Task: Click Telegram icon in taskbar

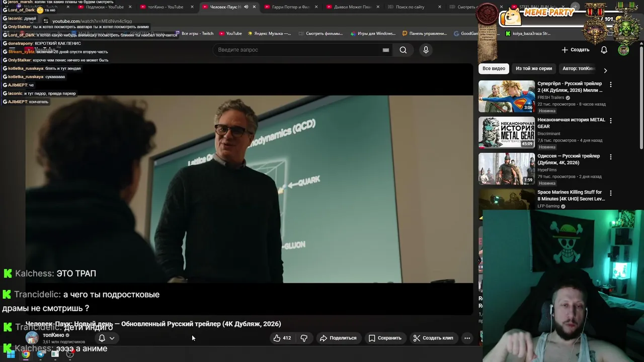Action: pyautogui.click(x=41, y=354)
